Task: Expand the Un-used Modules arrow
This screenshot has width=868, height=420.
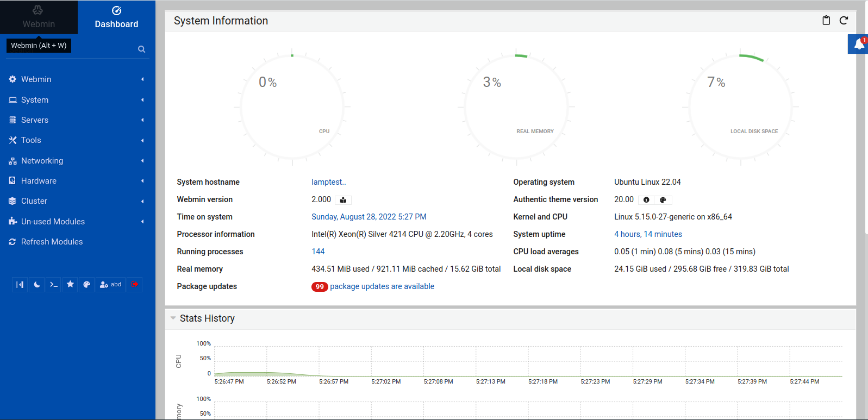Action: pyautogui.click(x=142, y=222)
